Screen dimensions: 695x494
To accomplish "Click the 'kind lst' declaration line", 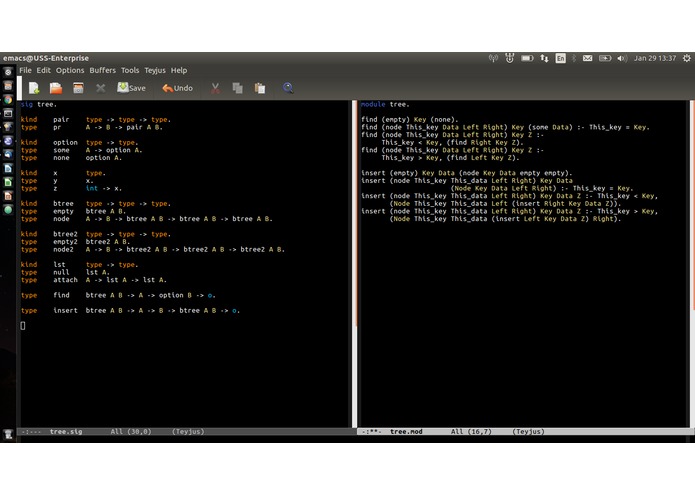I will (79, 265).
